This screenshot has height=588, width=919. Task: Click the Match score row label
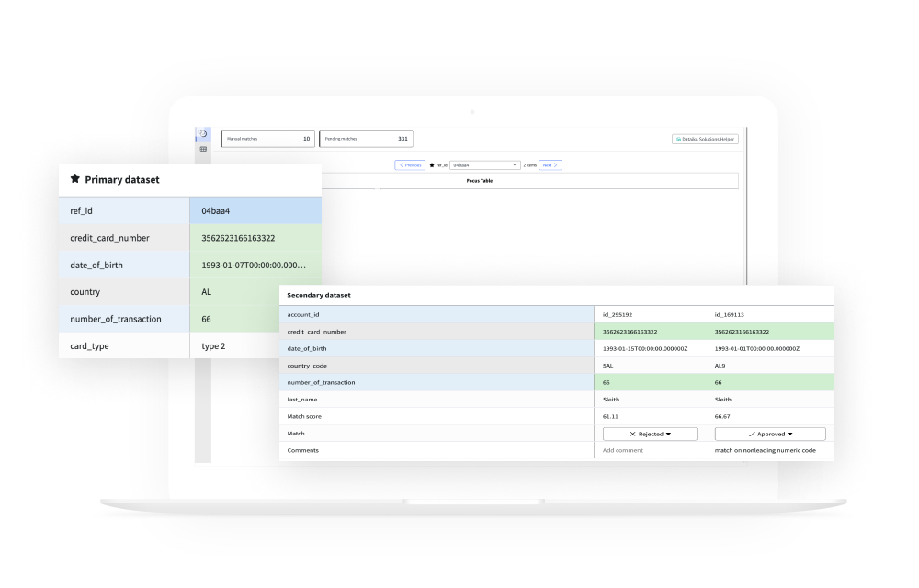[x=304, y=416]
